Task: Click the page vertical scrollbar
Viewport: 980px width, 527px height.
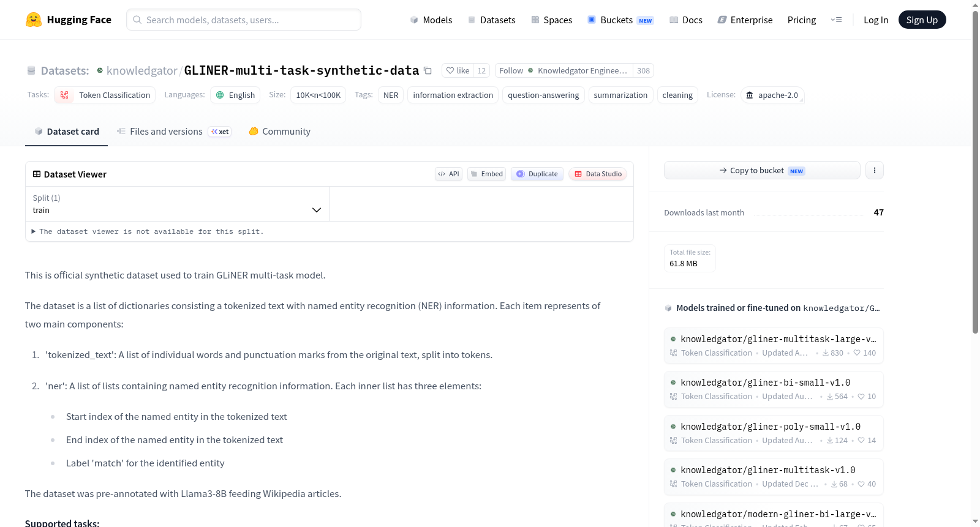Action: tap(975, 171)
